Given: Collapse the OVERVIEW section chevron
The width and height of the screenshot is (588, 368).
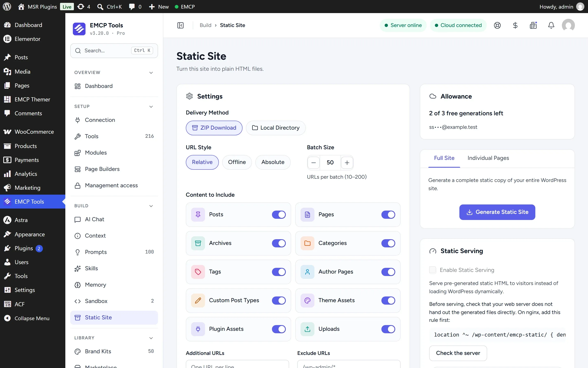Looking at the screenshot, I should click(151, 73).
